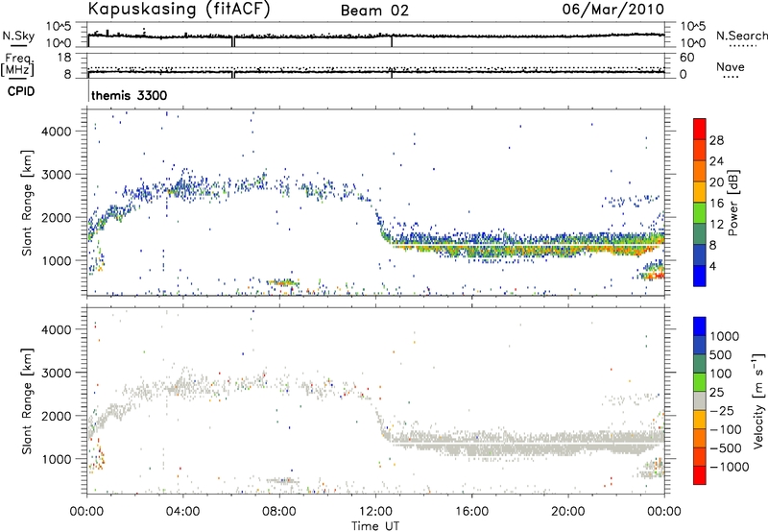Click the "-25" velocity colorbar tick
The image size is (768, 532).
pos(722,411)
